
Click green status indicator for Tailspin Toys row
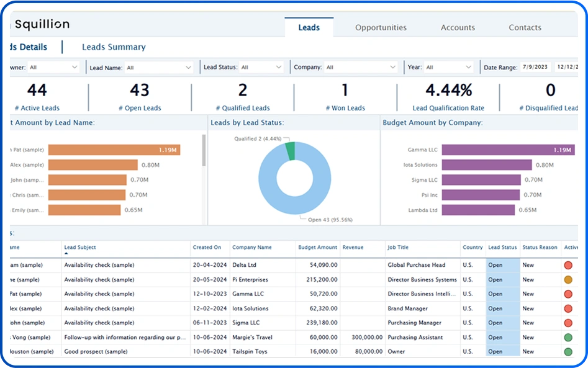568,352
